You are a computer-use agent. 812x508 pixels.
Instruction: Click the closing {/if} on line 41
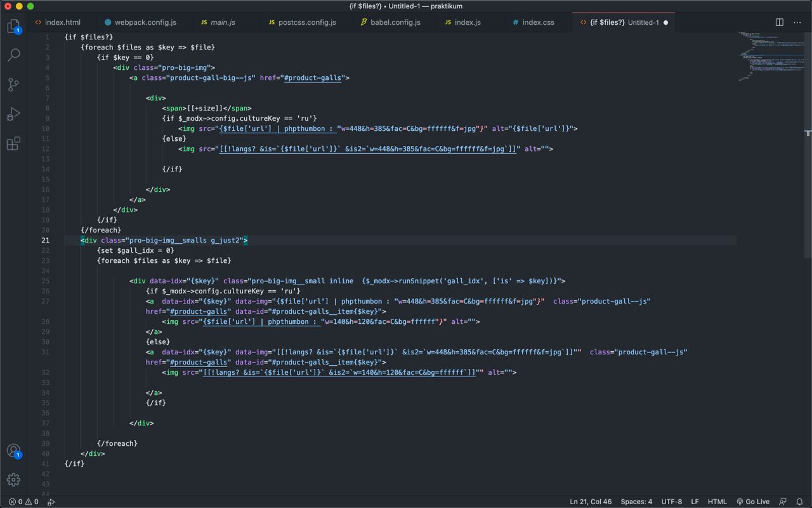click(74, 464)
